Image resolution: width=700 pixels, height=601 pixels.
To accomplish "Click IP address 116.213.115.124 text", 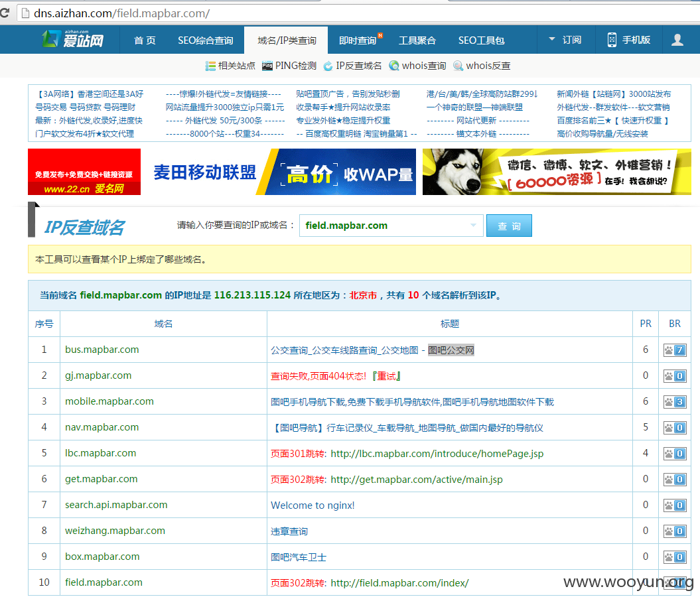I will [x=252, y=295].
